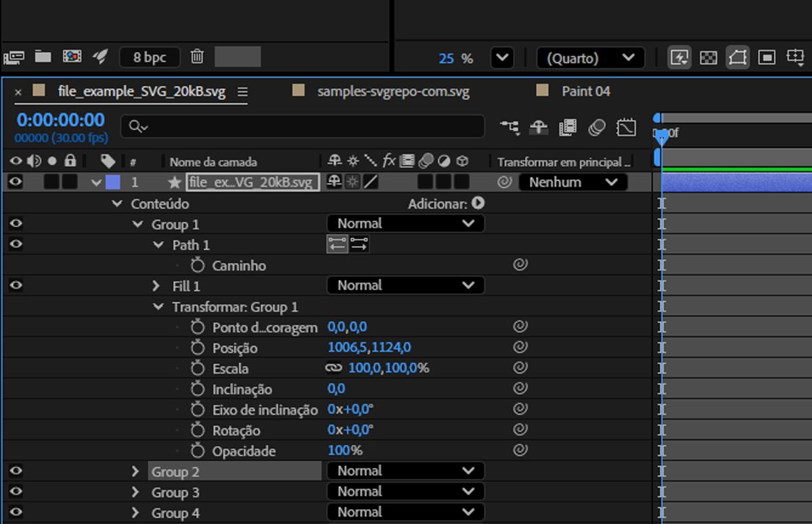Create a new folder in Project panel
The width and height of the screenshot is (812, 524).
(x=43, y=57)
